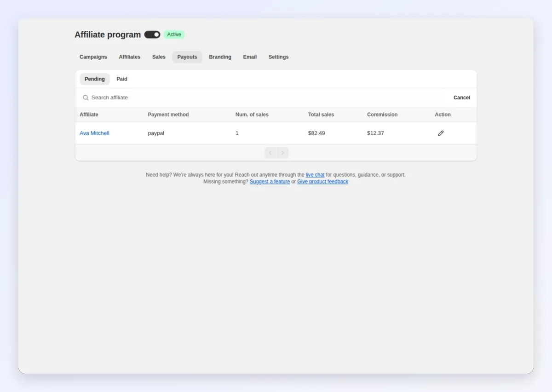Click the Total sales column header

click(x=321, y=115)
